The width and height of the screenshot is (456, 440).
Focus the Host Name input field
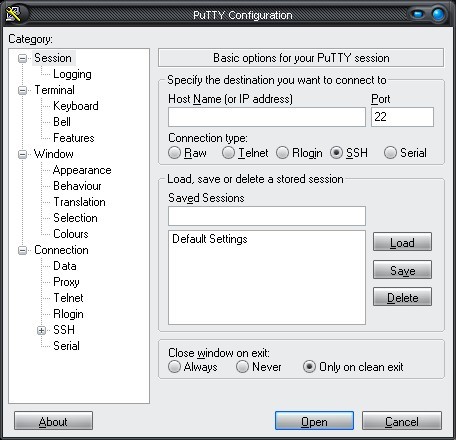coord(267,117)
